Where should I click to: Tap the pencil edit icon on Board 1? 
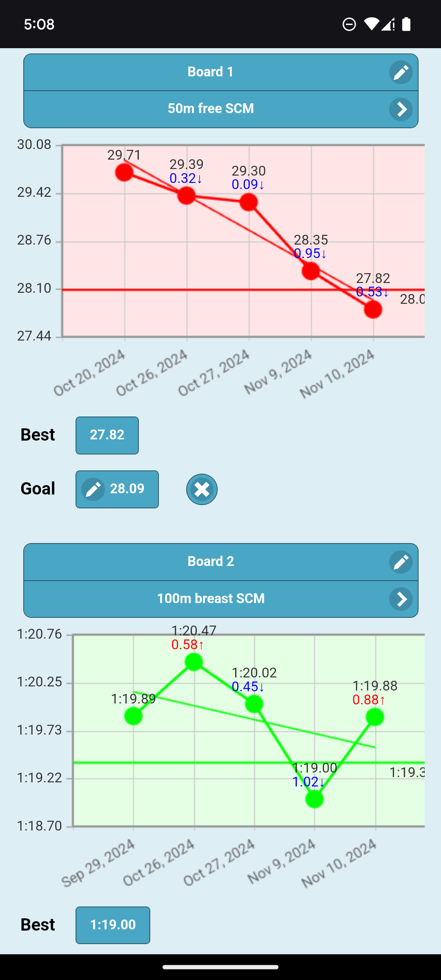(x=401, y=72)
